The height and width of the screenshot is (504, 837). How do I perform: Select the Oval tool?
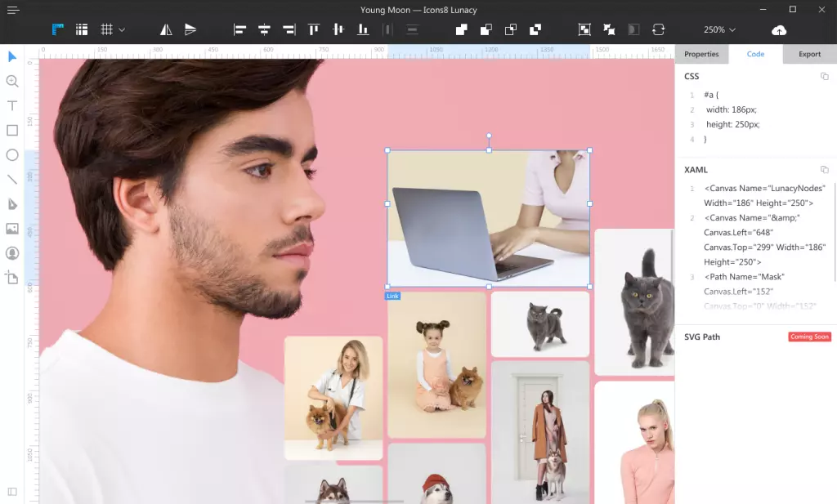tap(12, 154)
